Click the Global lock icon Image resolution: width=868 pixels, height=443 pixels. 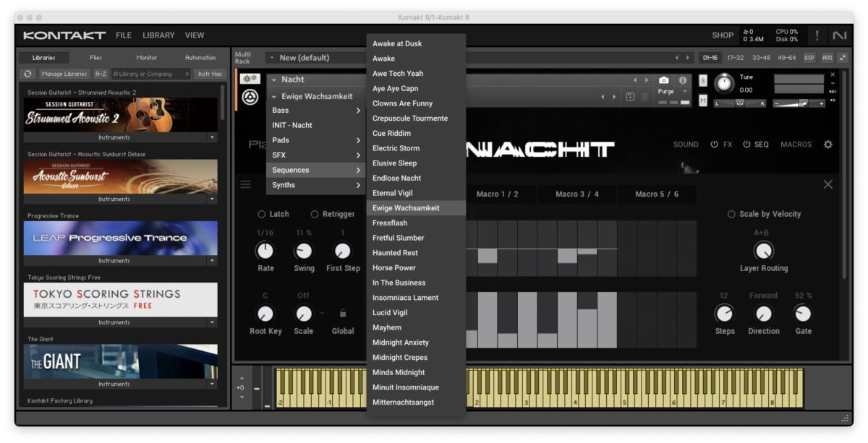(343, 313)
